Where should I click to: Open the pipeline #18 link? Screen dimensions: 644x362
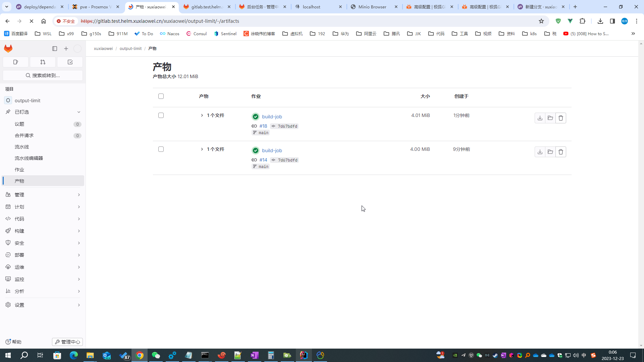(263, 126)
